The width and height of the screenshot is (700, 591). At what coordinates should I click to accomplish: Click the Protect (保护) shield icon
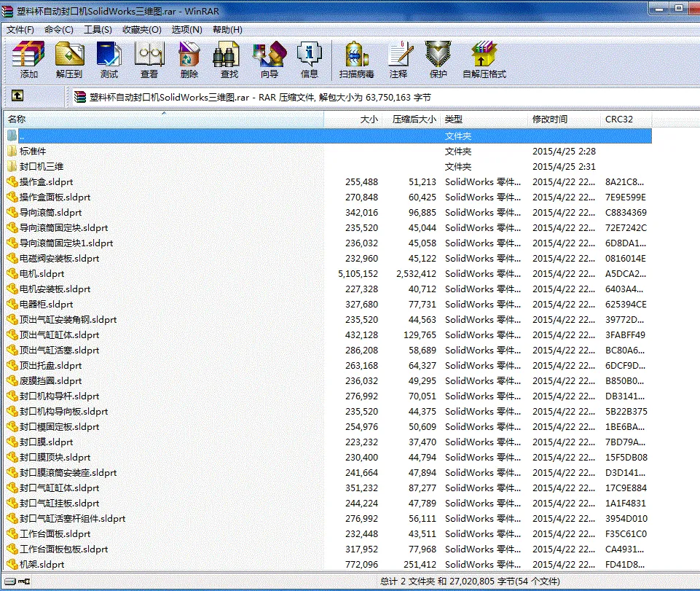coord(438,54)
